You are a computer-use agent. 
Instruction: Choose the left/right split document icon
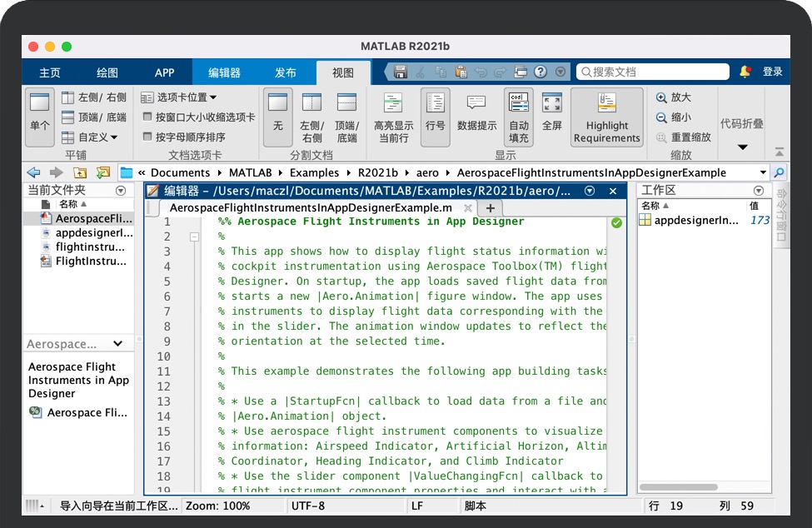pos(311,103)
